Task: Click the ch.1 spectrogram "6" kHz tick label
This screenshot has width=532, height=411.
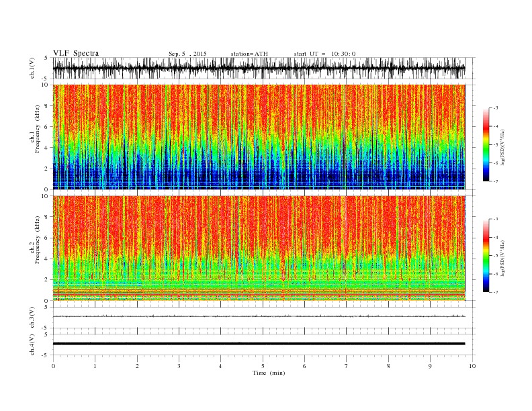Action: point(46,127)
